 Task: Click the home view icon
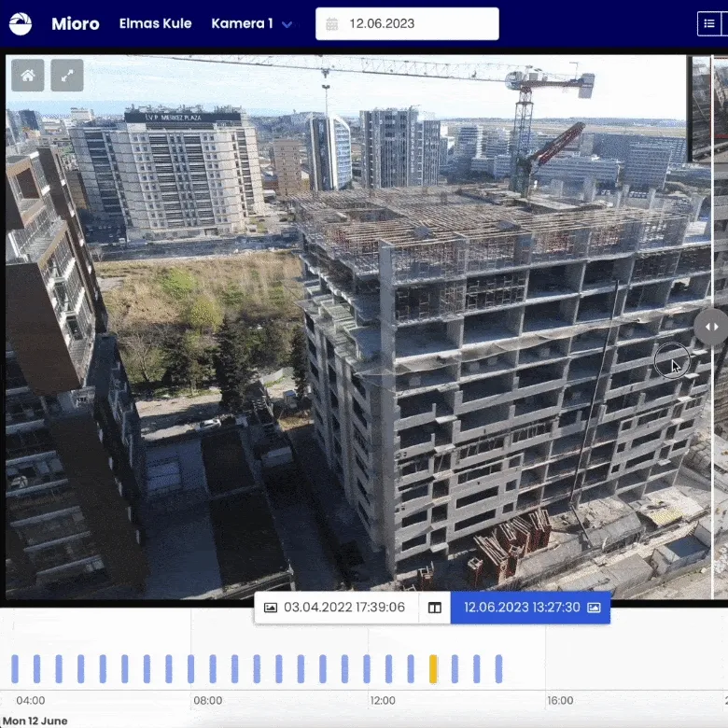(28, 76)
